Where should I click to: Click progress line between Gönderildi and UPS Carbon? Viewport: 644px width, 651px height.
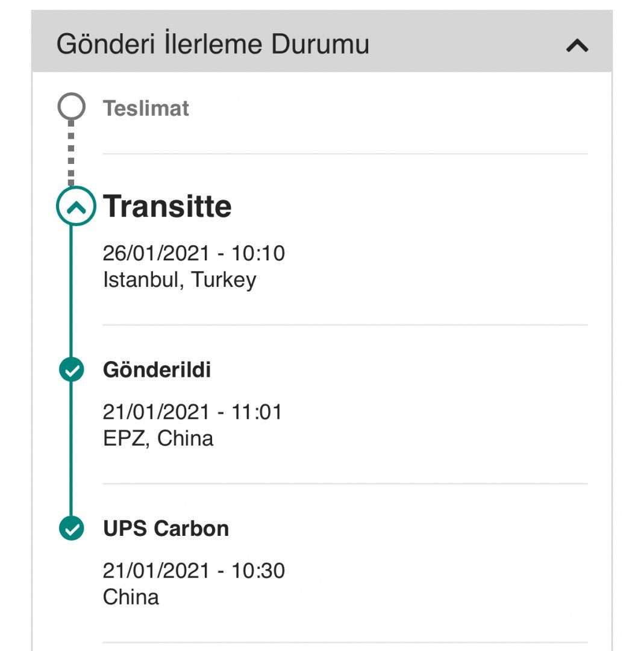tap(71, 449)
